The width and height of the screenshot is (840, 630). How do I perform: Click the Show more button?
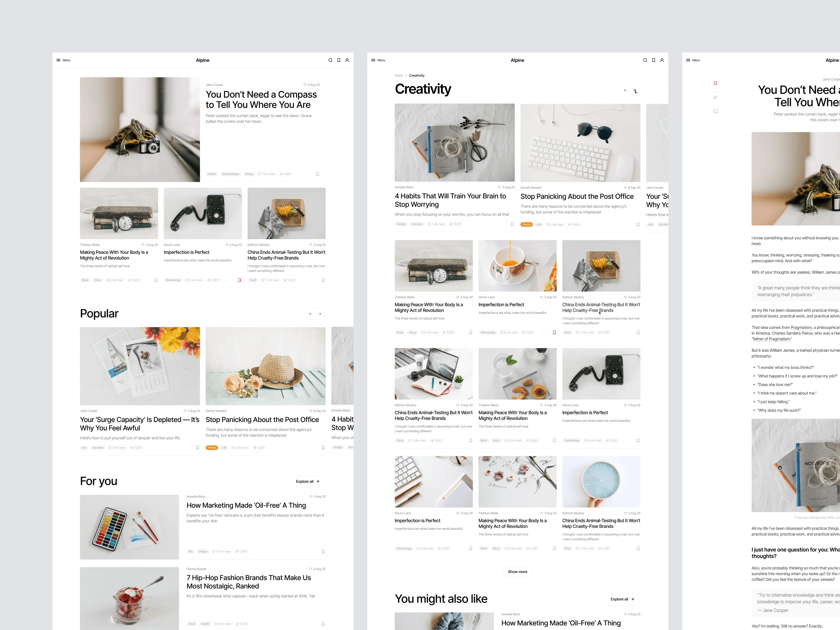coord(518,571)
